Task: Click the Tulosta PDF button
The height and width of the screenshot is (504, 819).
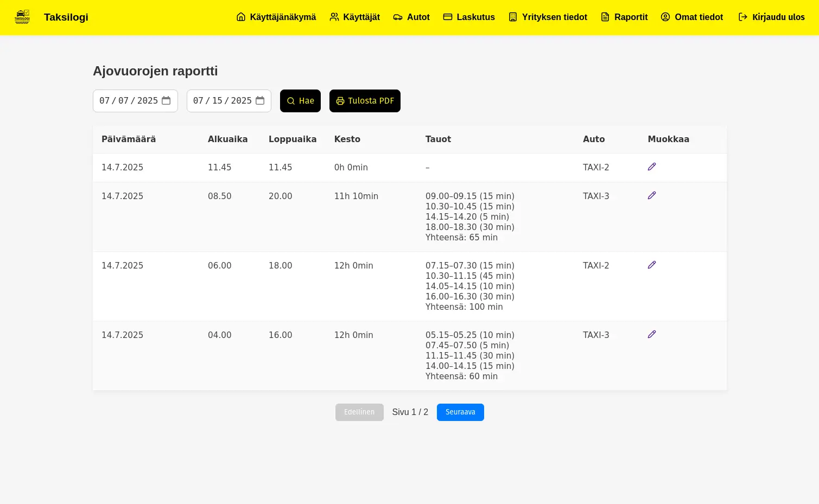Action: click(365, 101)
